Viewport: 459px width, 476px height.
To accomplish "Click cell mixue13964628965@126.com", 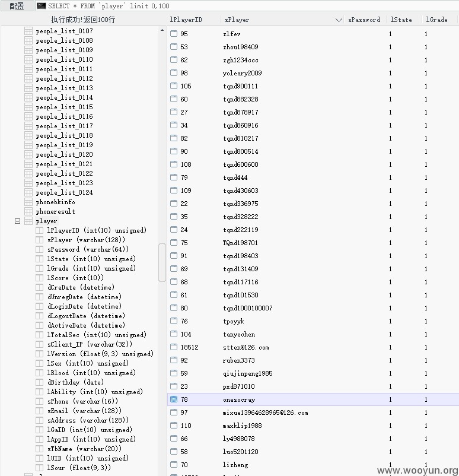I will coord(265,412).
